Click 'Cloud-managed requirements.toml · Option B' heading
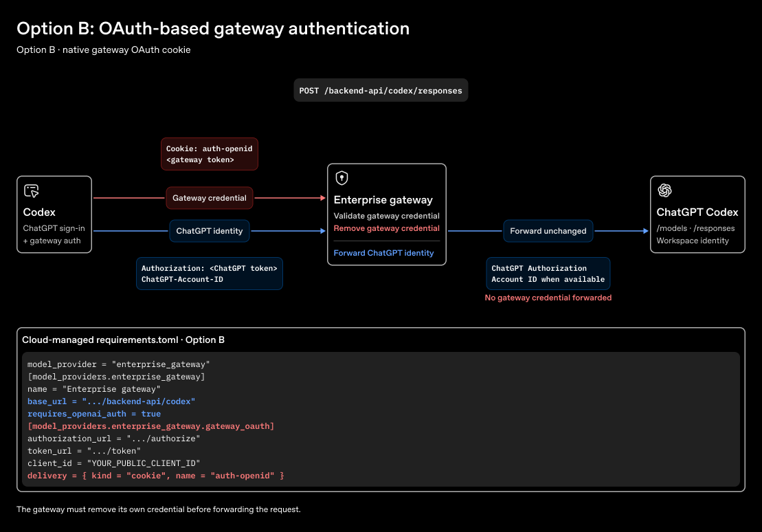The image size is (762, 532). (x=123, y=340)
